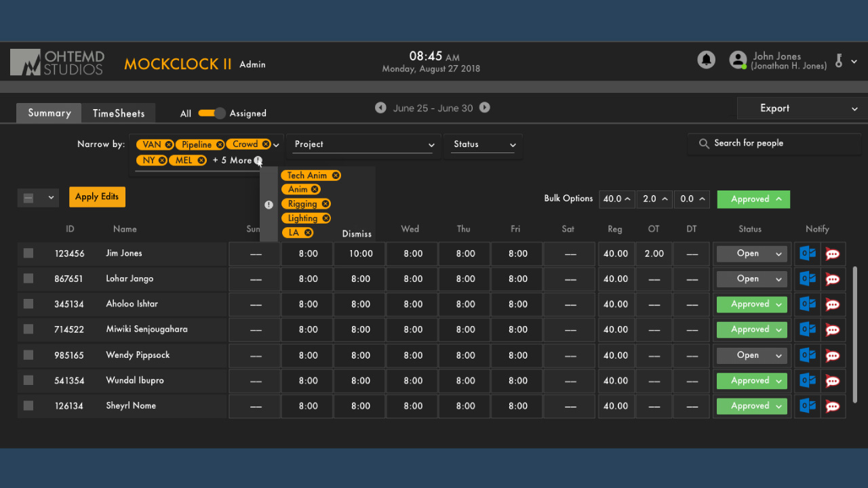Select the Summary tab
Image resolution: width=868 pixels, height=488 pixels.
pyautogui.click(x=49, y=113)
